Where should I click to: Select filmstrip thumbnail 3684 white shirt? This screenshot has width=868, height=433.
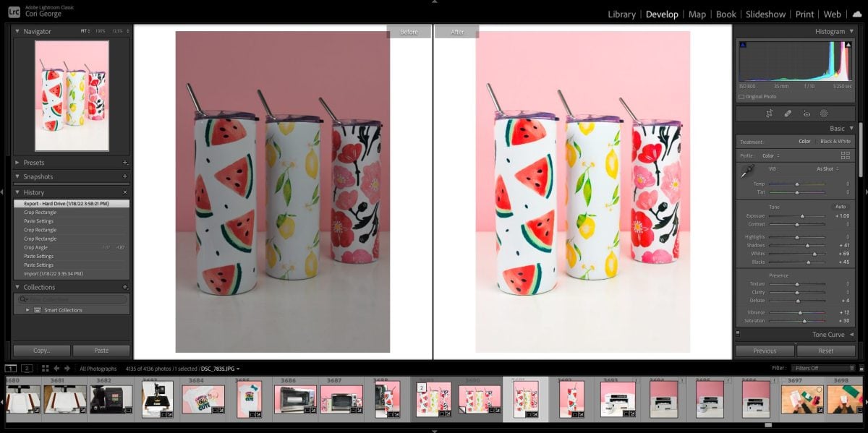click(203, 400)
